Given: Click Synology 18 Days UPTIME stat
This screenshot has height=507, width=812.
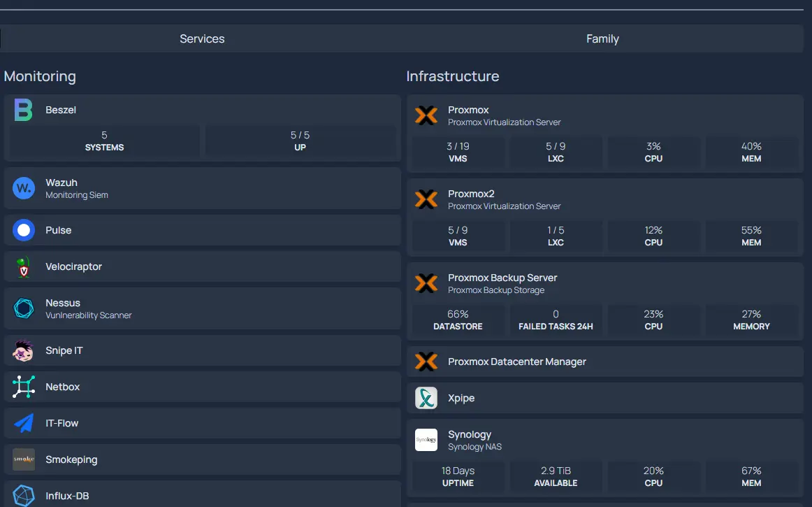Looking at the screenshot, I should (x=458, y=477).
